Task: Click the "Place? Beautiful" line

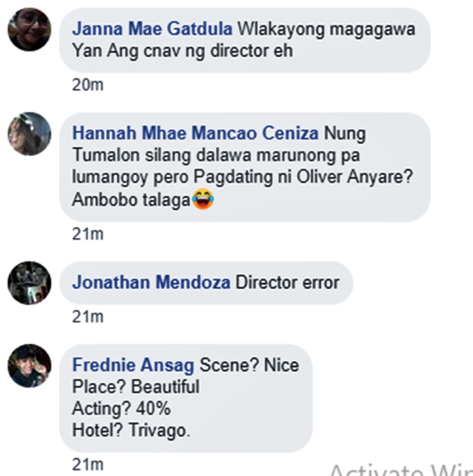Action: click(x=136, y=386)
